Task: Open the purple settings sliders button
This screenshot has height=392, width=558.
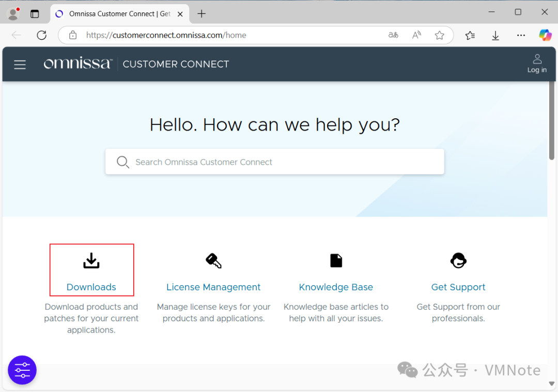Action: [22, 370]
